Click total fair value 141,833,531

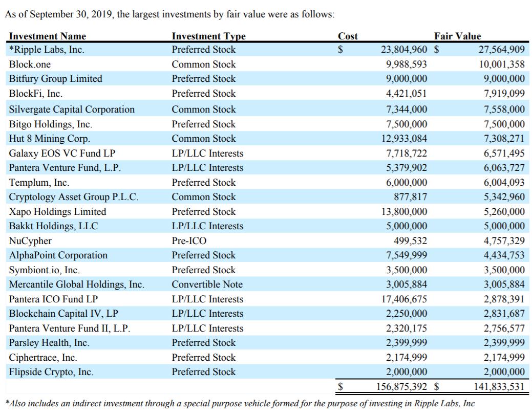(x=499, y=386)
